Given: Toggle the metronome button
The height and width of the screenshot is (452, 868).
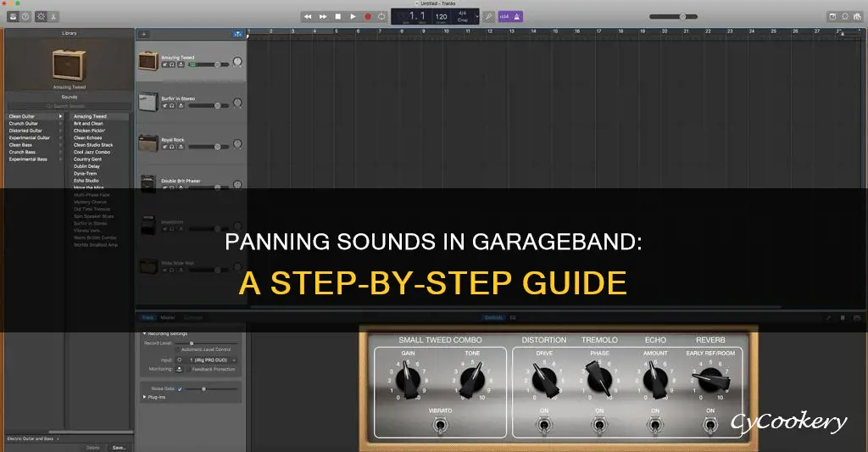Looking at the screenshot, I should pyautogui.click(x=517, y=17).
